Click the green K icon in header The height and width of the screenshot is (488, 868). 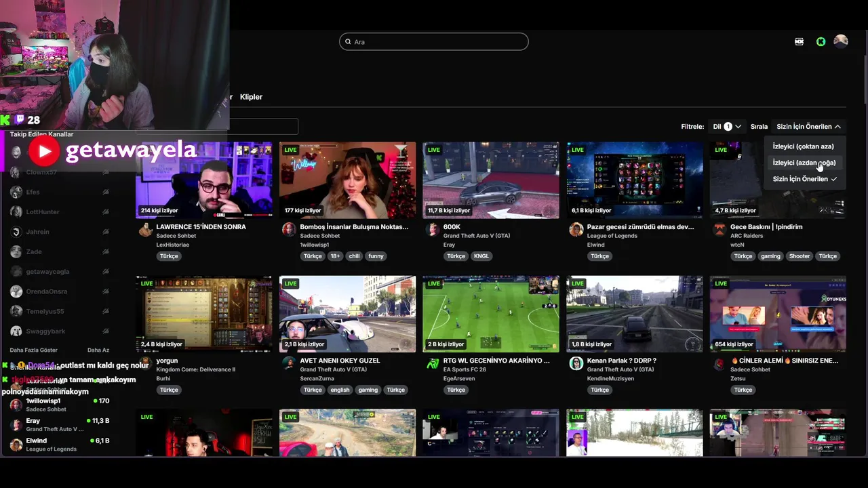click(821, 41)
